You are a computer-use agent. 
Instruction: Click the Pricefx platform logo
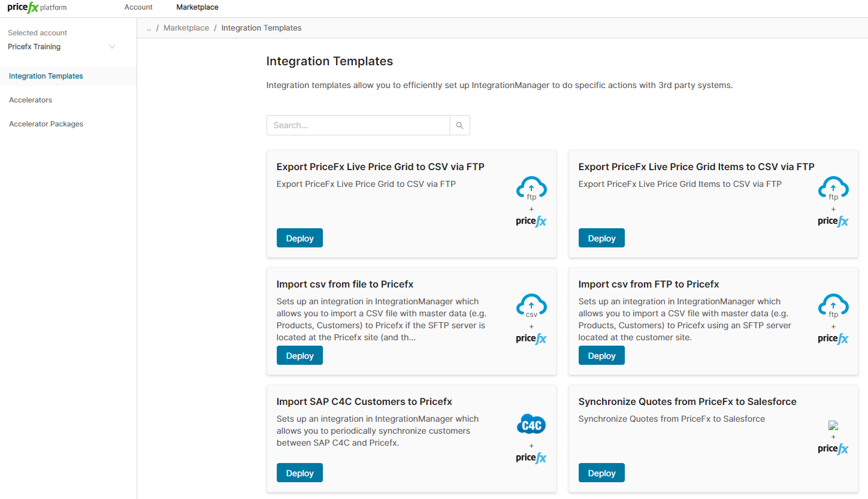[37, 7]
